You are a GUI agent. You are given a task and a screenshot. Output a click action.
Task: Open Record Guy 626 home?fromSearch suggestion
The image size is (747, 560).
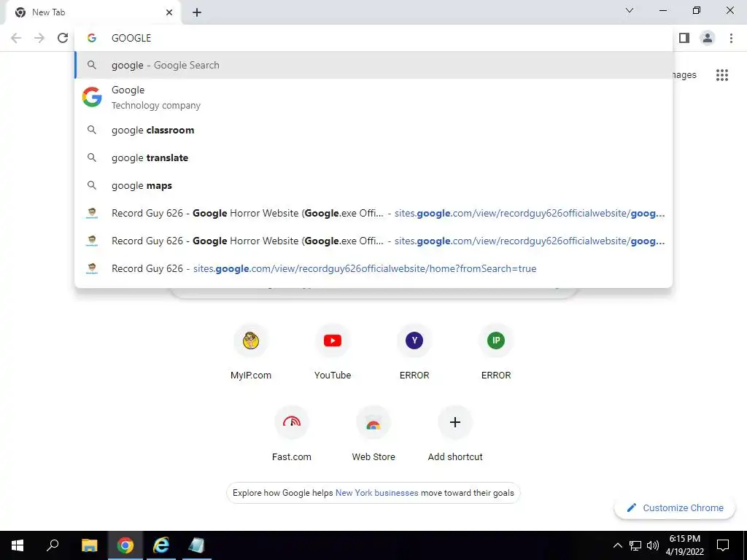[x=373, y=268]
